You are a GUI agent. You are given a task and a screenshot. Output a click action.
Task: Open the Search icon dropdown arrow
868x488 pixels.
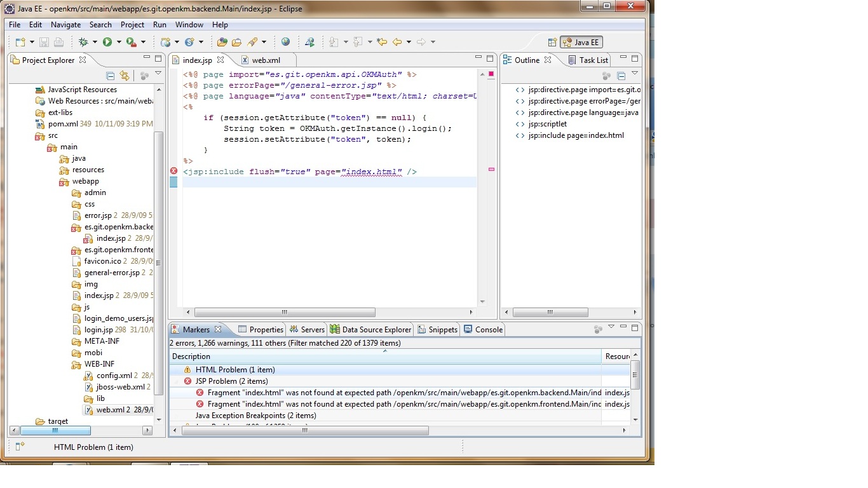point(264,42)
